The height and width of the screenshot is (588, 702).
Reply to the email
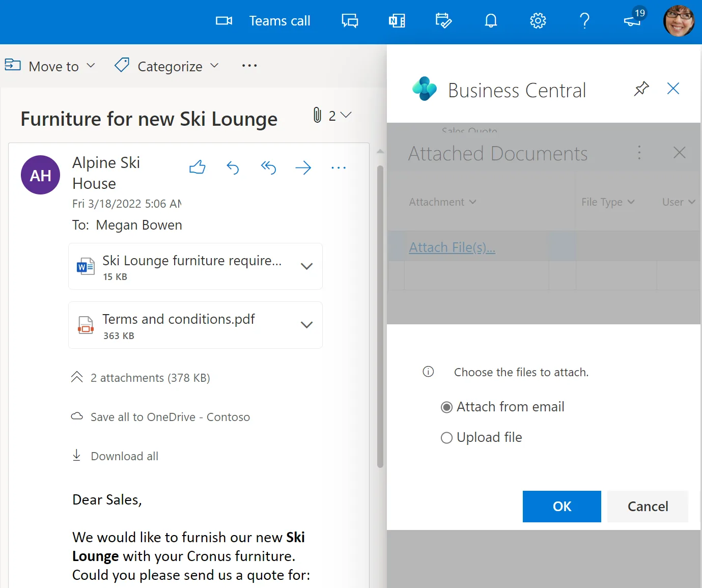(233, 167)
